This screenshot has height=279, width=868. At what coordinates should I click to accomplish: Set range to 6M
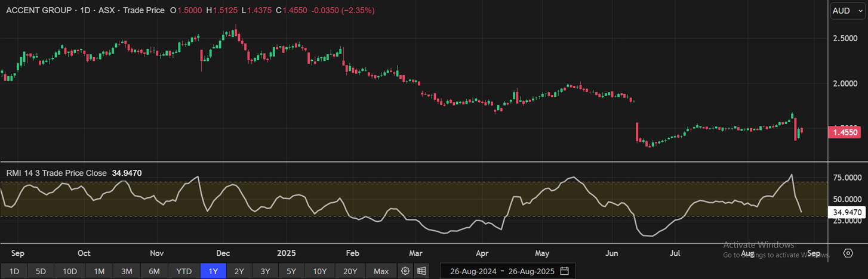pos(154,271)
